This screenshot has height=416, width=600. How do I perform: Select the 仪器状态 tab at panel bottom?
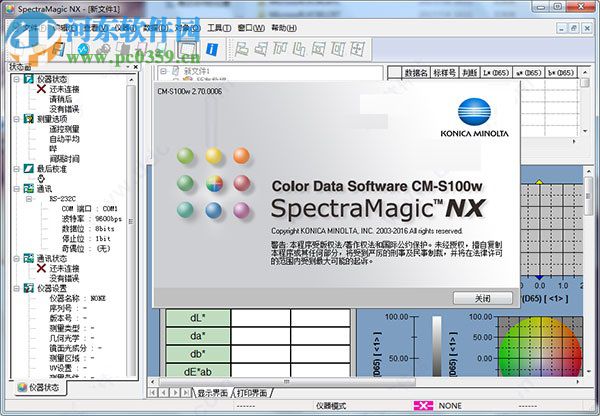tap(39, 388)
